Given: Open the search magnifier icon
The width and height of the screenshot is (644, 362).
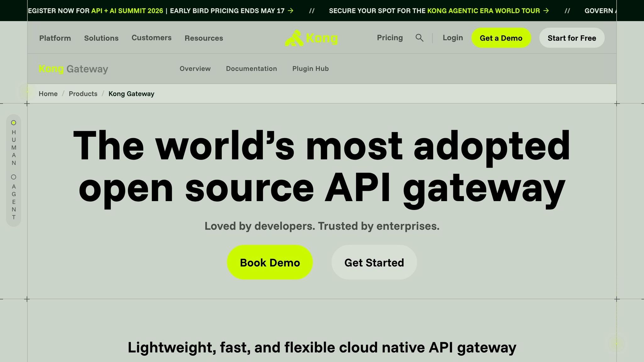Looking at the screenshot, I should tap(419, 38).
